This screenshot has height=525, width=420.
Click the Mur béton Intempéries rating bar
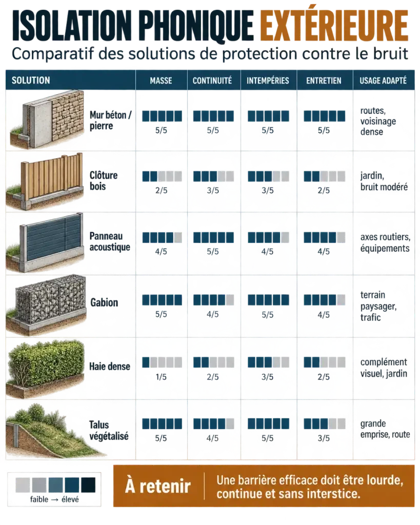tap(268, 116)
